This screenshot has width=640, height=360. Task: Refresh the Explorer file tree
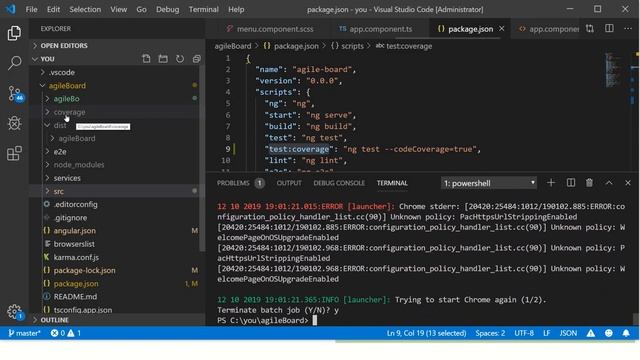coord(180,59)
